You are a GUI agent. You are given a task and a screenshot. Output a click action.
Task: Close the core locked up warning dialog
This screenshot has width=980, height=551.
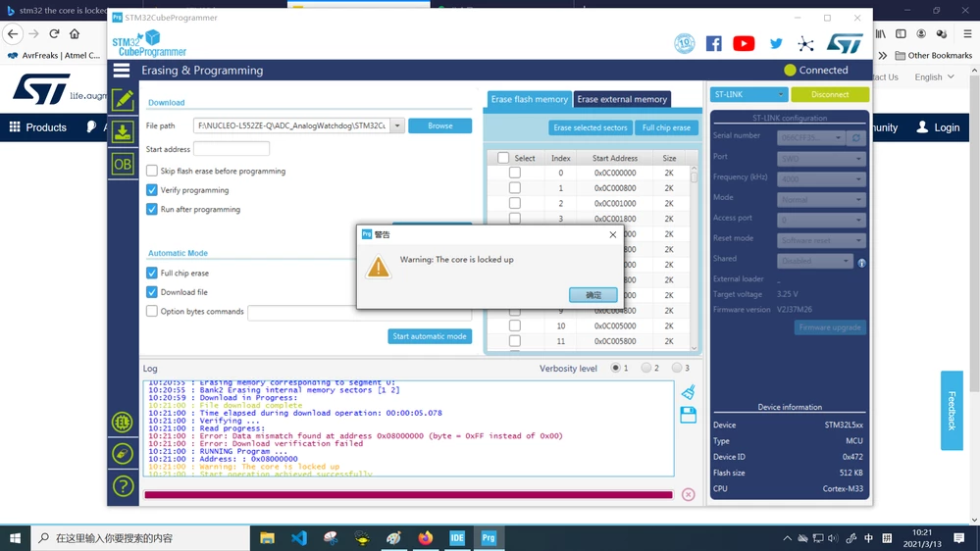612,234
